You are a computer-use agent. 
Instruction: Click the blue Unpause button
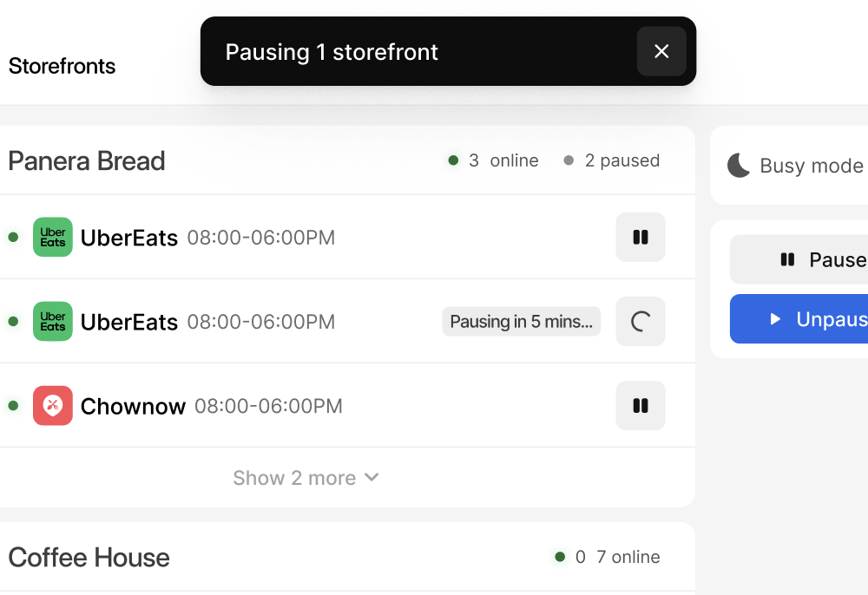tap(799, 319)
